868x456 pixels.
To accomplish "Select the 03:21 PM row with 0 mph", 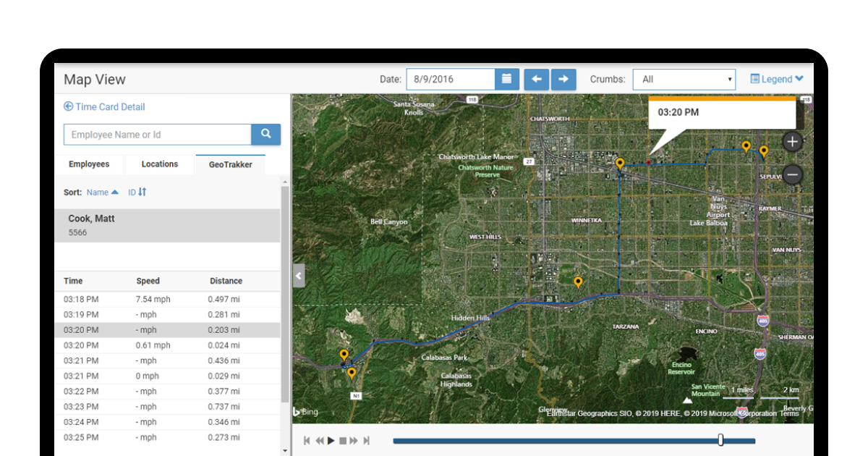I will click(167, 376).
